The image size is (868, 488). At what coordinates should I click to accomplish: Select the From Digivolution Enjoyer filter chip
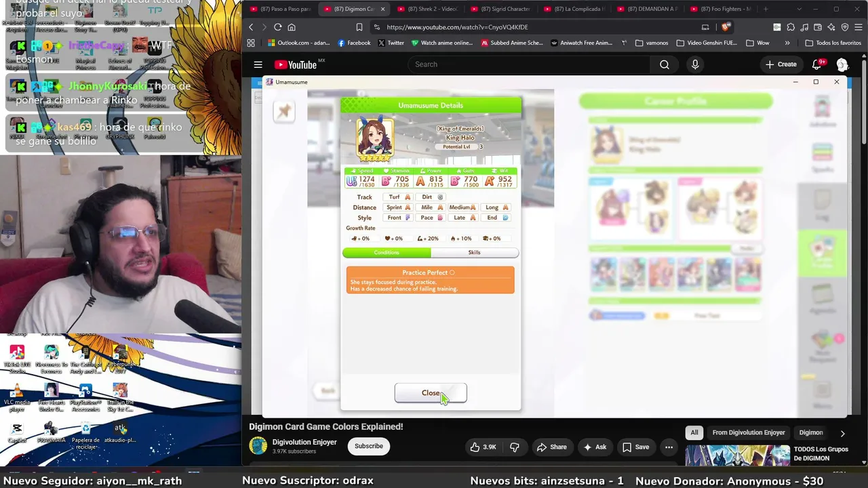(749, 432)
